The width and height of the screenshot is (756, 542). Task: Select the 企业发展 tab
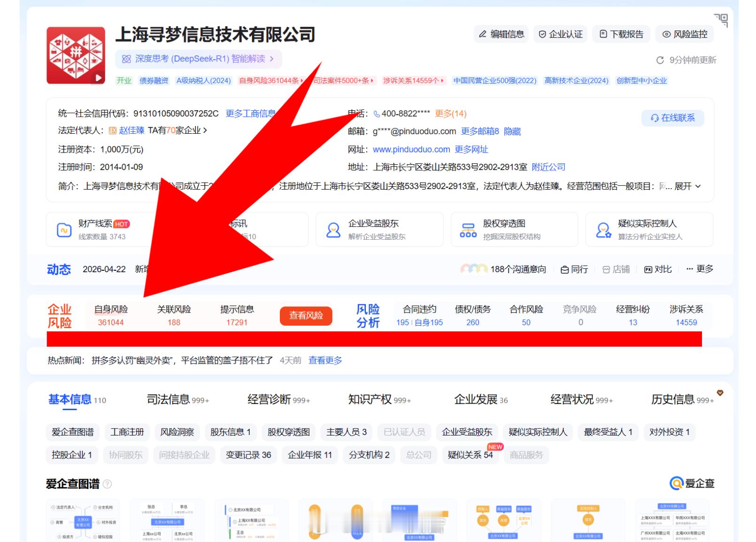coord(481,399)
